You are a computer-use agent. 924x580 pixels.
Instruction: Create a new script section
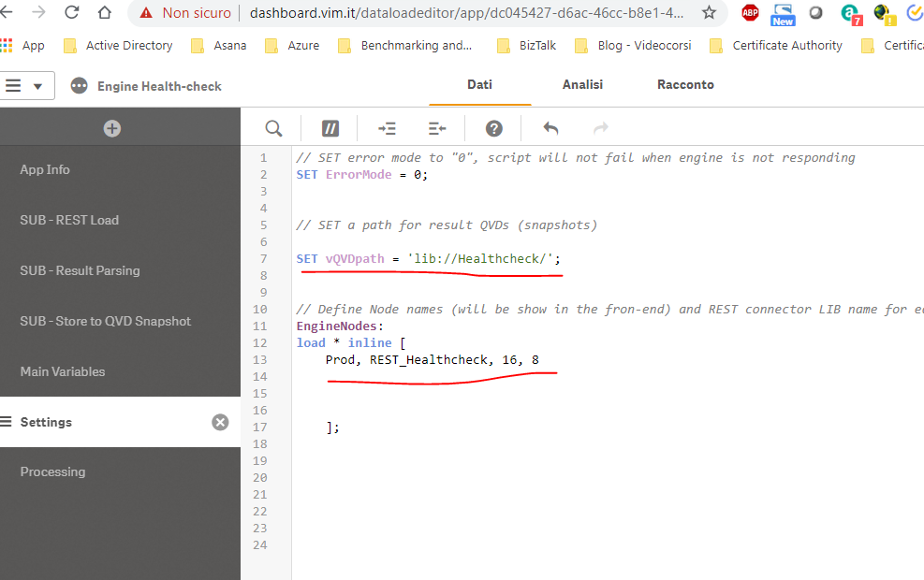[x=111, y=128]
